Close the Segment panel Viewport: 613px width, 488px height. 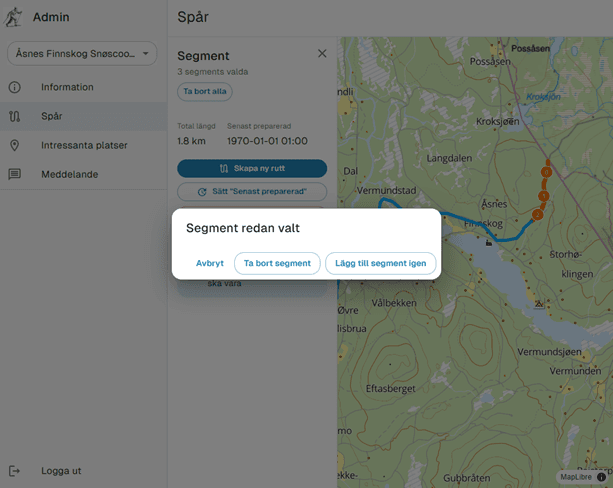pos(322,54)
